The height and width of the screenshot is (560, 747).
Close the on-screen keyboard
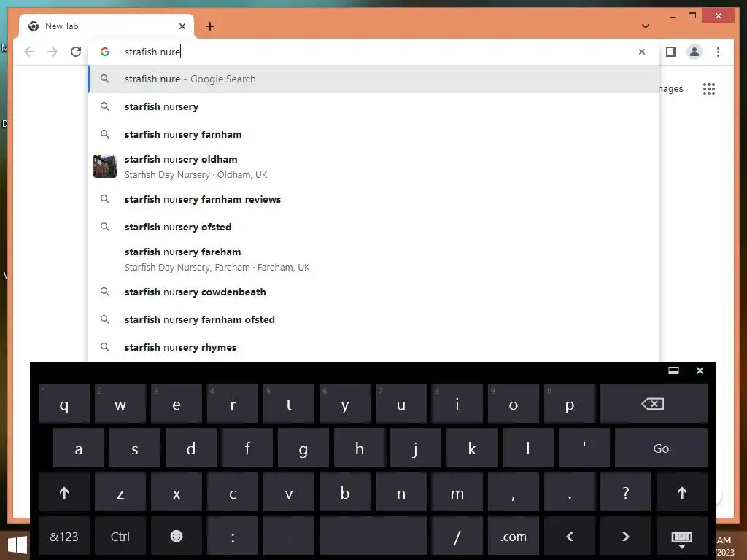(700, 370)
